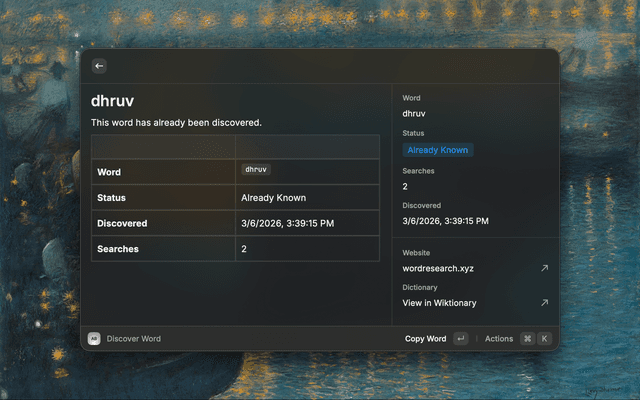Open the Actions menu
Viewport: 640px width, 400px height.
[498, 339]
